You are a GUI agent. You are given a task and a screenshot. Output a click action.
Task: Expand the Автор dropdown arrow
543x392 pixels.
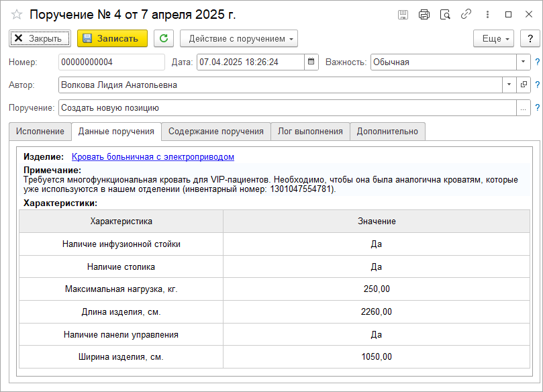tap(509, 85)
